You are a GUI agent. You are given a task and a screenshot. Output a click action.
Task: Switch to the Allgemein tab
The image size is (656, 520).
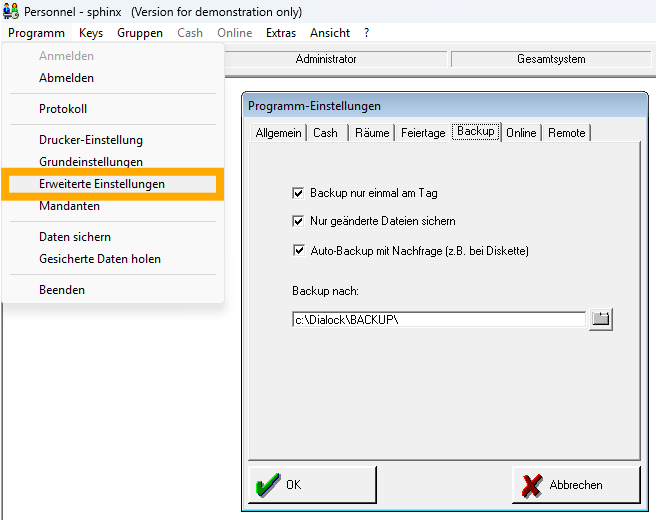click(278, 133)
